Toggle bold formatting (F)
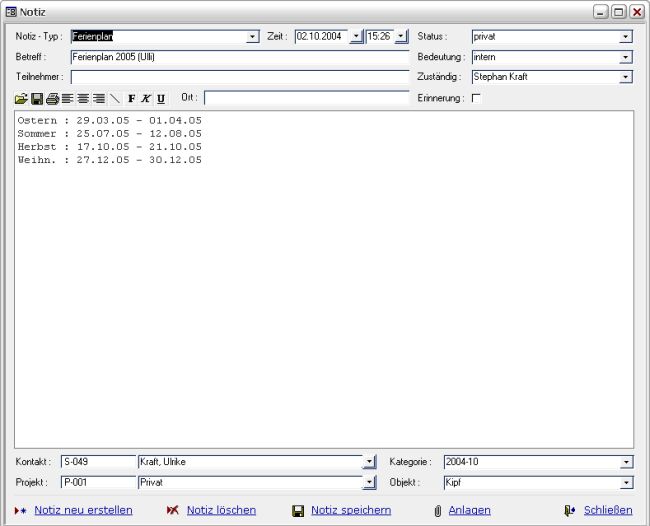Screen dimensions: 650x526 pos(131,98)
